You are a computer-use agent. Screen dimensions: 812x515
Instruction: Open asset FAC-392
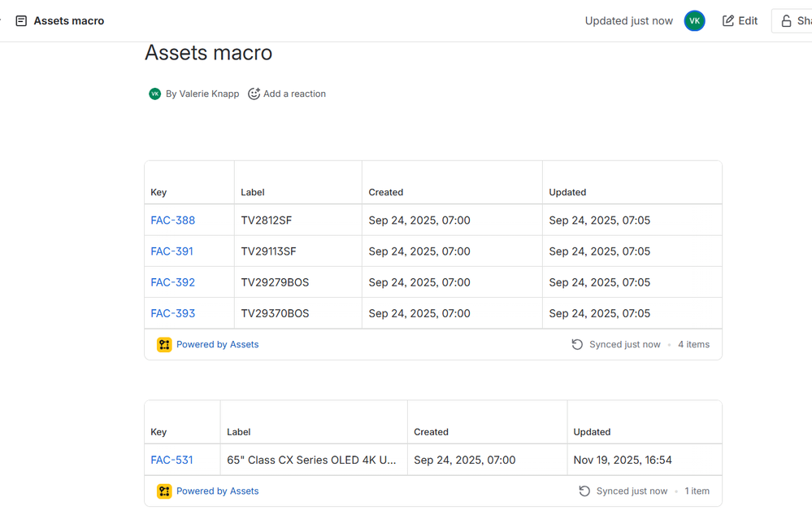tap(173, 282)
